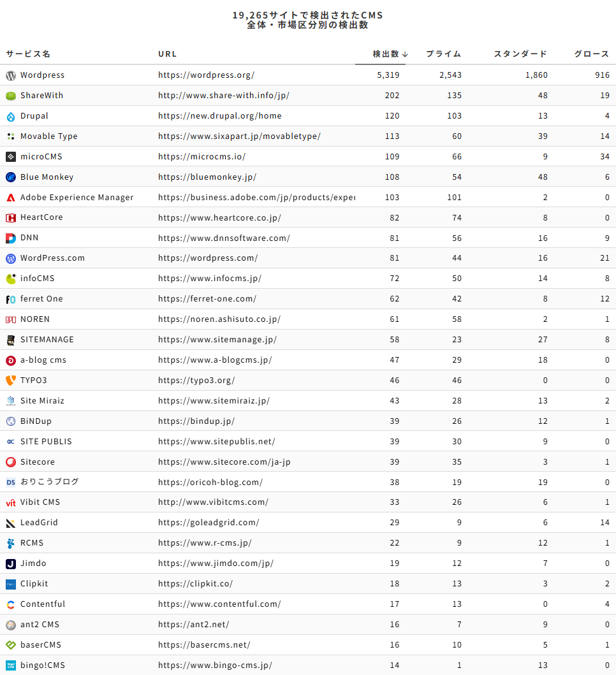The width and height of the screenshot is (616, 675).
Task: Click the HeartCore logo icon
Action: (11, 217)
